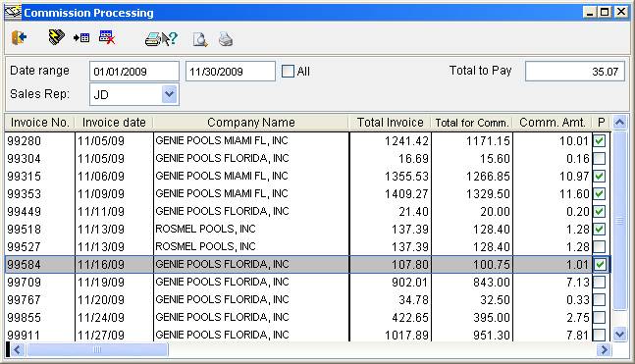Click the Total to Pay field
The image size is (635, 364).
(x=575, y=72)
